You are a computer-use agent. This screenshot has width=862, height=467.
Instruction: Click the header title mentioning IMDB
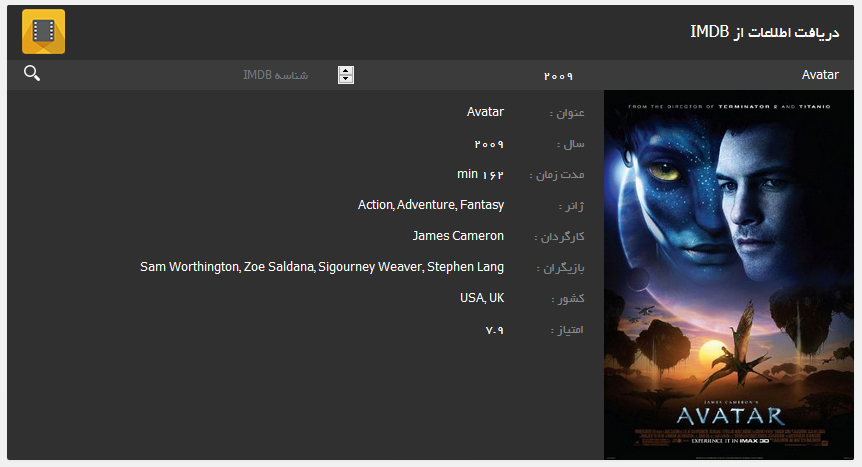tap(765, 32)
